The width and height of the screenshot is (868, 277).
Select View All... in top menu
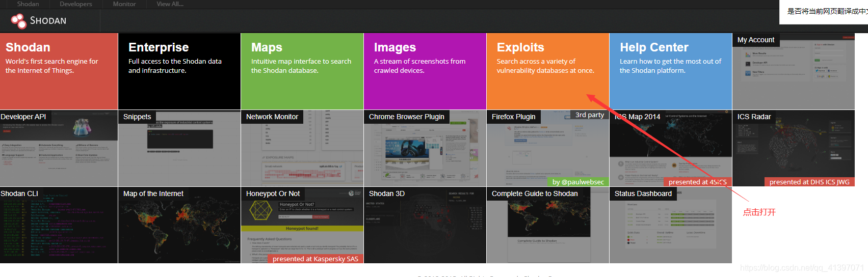pyautogui.click(x=170, y=4)
